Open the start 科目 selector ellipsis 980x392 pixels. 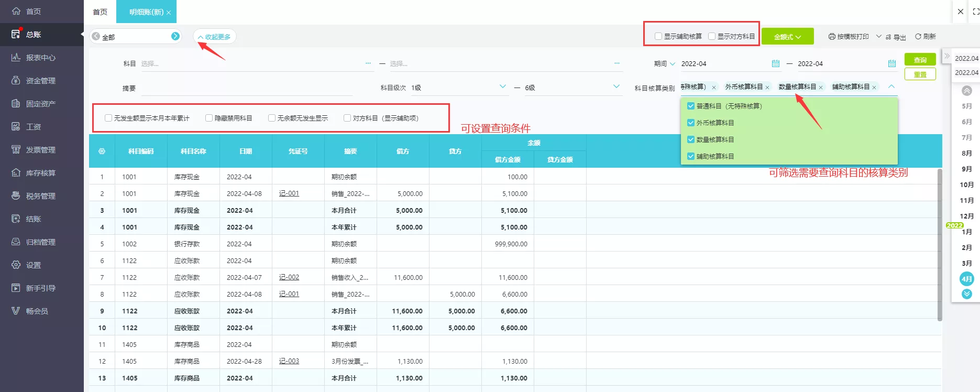pyautogui.click(x=368, y=63)
